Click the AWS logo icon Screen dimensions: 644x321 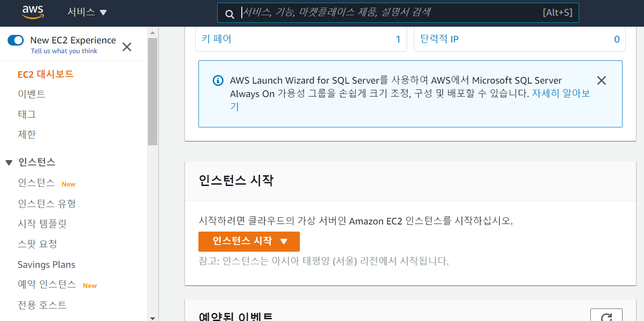coord(33,13)
